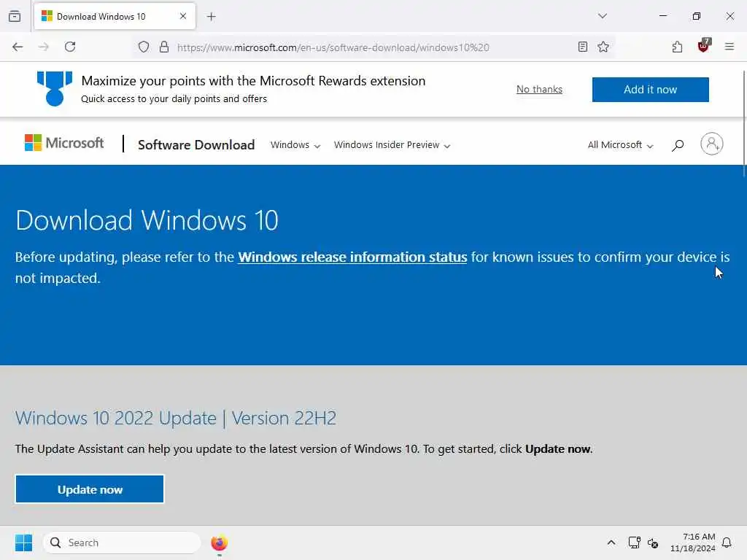
Task: Click the Add it now button
Action: (x=650, y=90)
